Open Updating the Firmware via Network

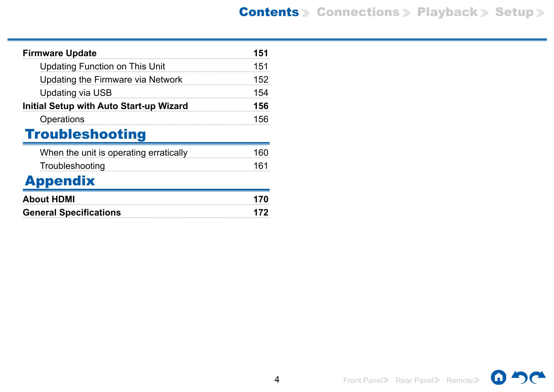coord(111,80)
